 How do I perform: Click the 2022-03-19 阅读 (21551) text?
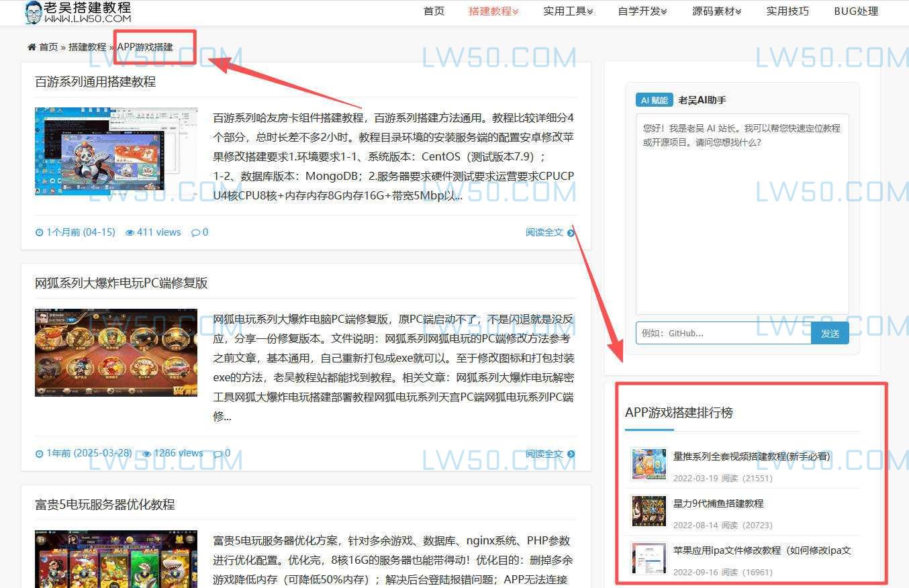click(x=723, y=479)
